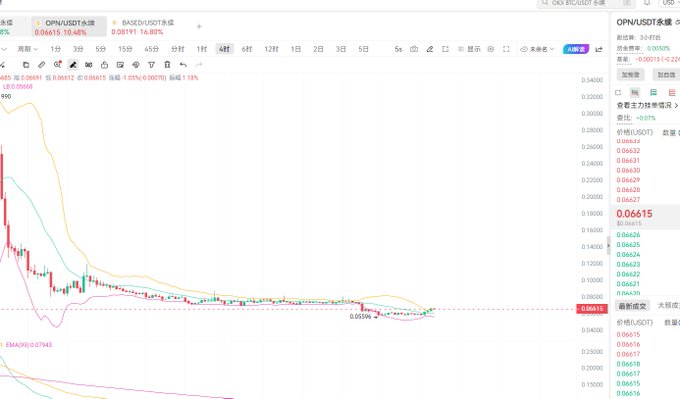Enter fullscreen chart mode
The height and width of the screenshot is (399, 680).
506,49
